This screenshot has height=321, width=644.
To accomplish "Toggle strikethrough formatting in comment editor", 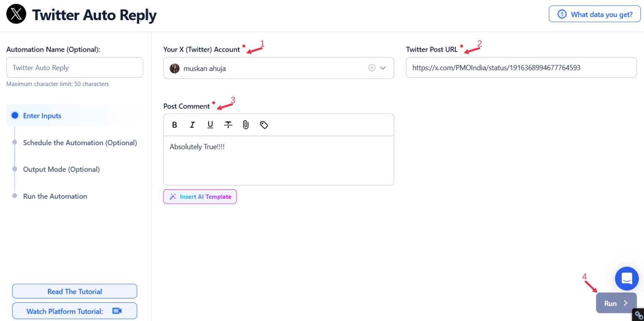I will coord(228,125).
